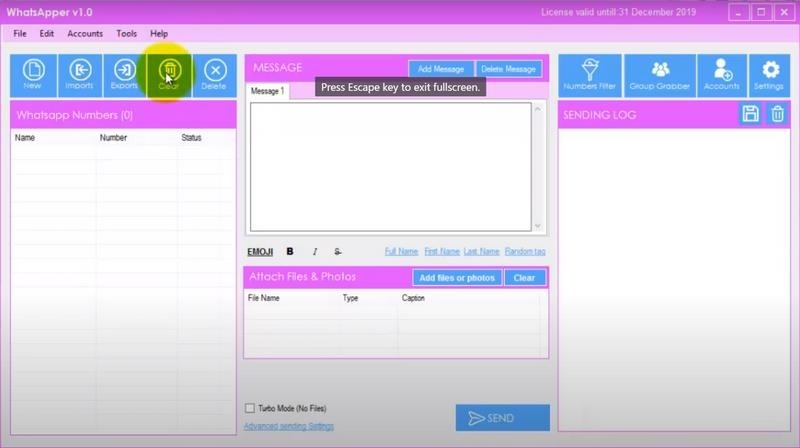The image size is (800, 448).
Task: Click the Delete icon in numbers toolbar
Action: tap(215, 76)
